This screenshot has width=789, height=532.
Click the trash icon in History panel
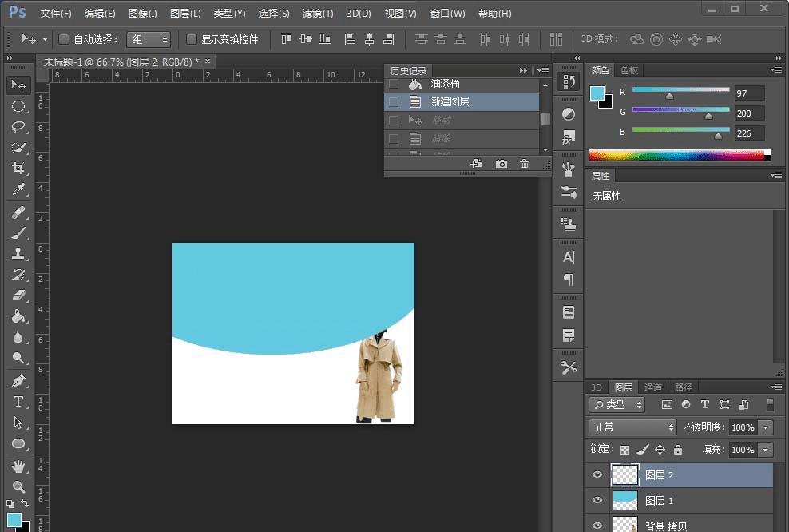point(524,164)
